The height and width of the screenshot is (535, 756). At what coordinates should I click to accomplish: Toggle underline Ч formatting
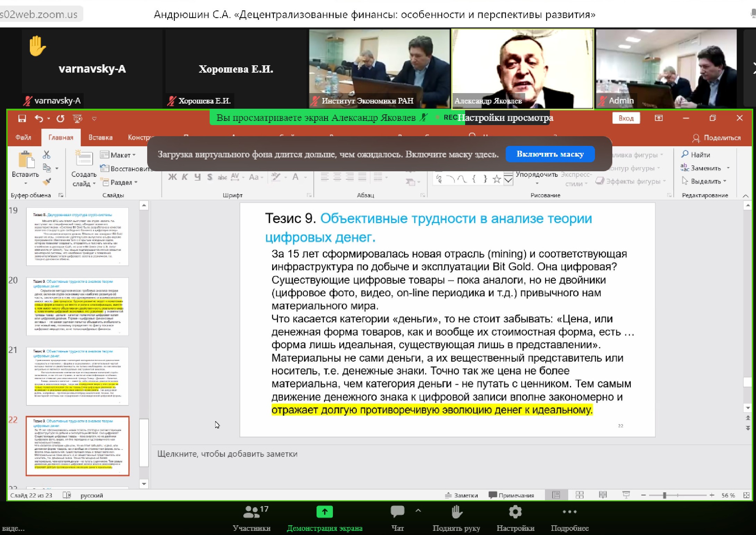click(x=197, y=177)
